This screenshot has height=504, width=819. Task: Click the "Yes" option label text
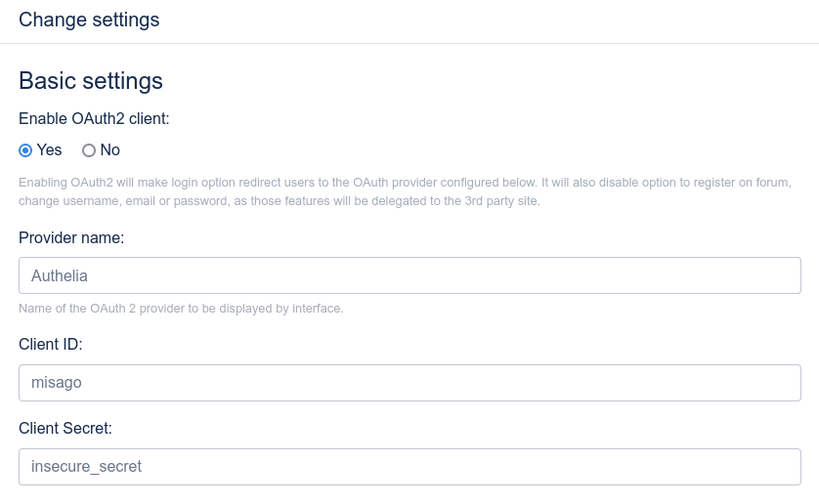coord(49,150)
